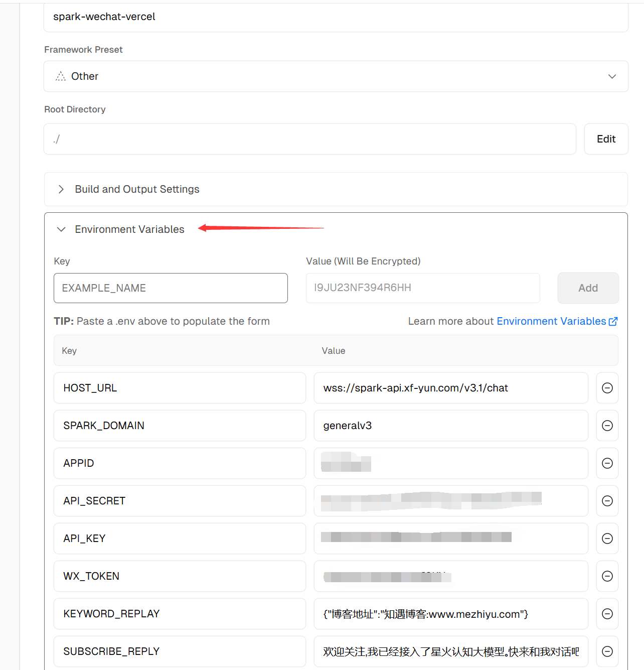Delete the APPID variable entry
The width and height of the screenshot is (644, 670).
point(607,463)
